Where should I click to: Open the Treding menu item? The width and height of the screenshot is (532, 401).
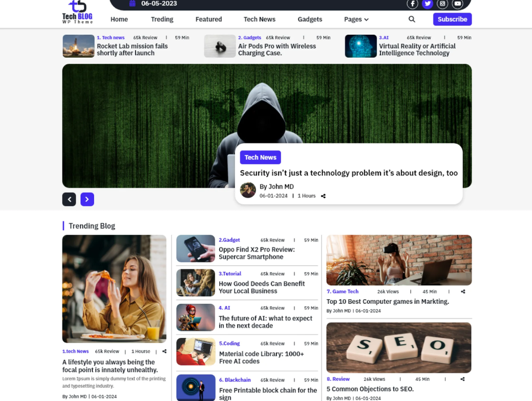tap(162, 19)
